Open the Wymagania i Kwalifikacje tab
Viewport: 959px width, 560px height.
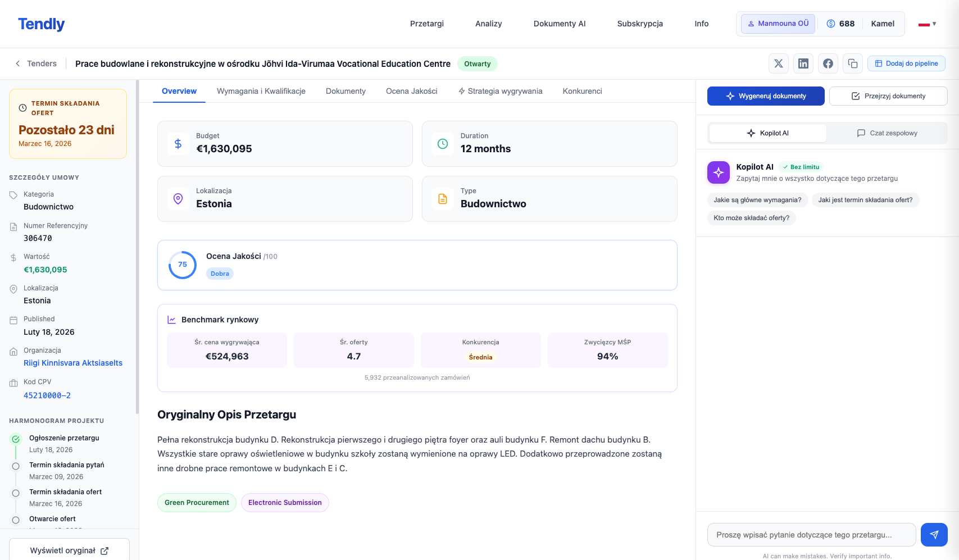click(x=261, y=91)
